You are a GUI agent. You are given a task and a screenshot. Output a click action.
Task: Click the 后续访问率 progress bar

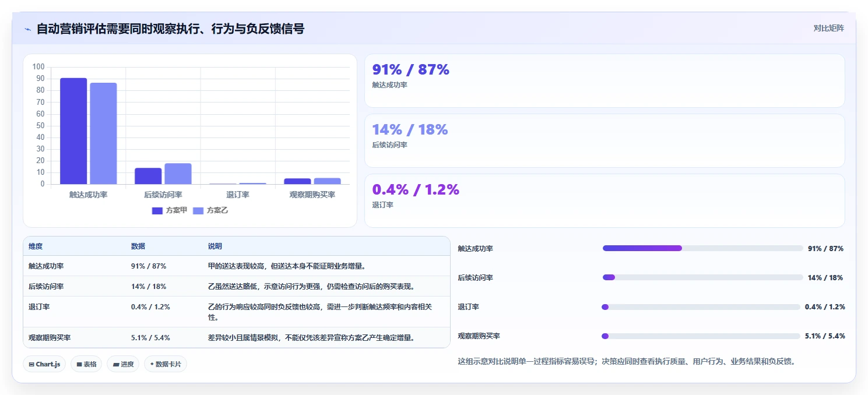(703, 277)
